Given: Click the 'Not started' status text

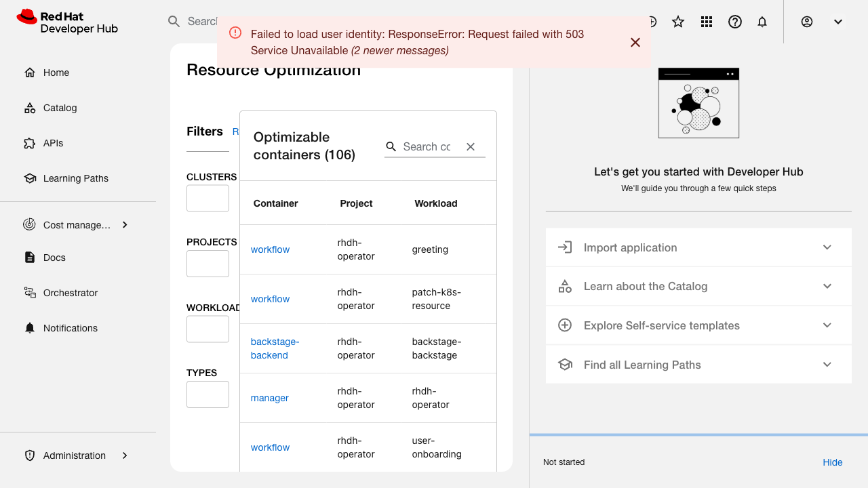Looking at the screenshot, I should tap(564, 462).
